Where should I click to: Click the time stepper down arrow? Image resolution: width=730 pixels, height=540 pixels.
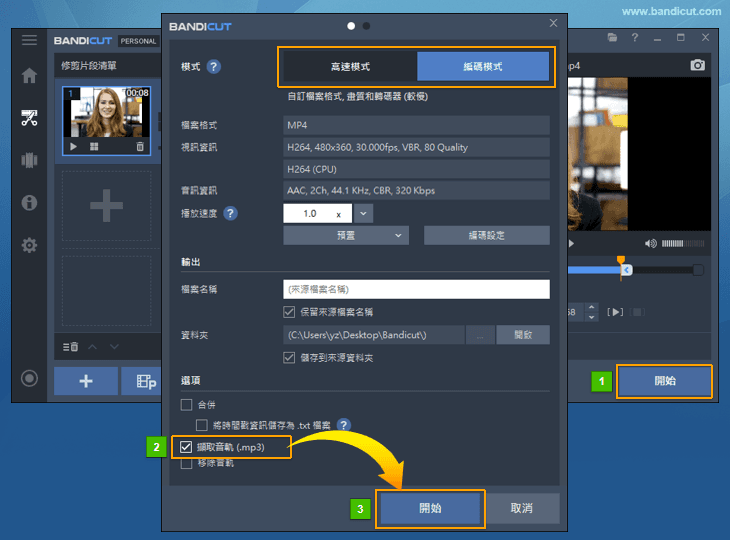pos(591,317)
